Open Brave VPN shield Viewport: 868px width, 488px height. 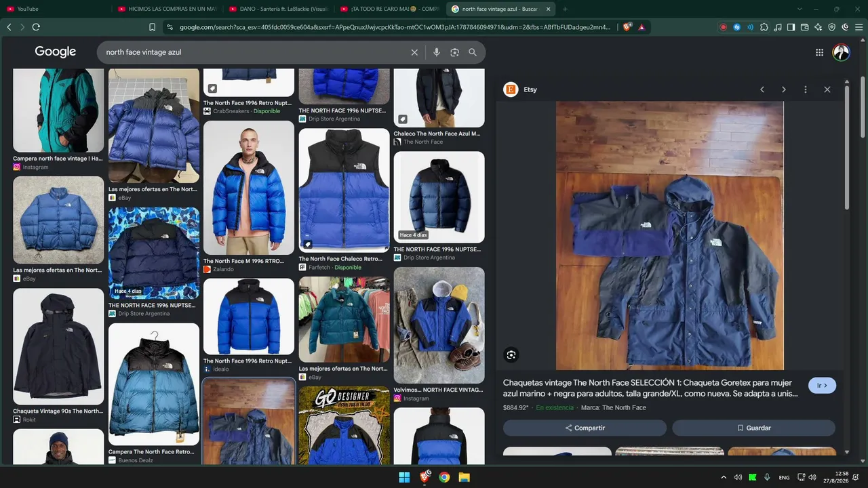click(832, 27)
